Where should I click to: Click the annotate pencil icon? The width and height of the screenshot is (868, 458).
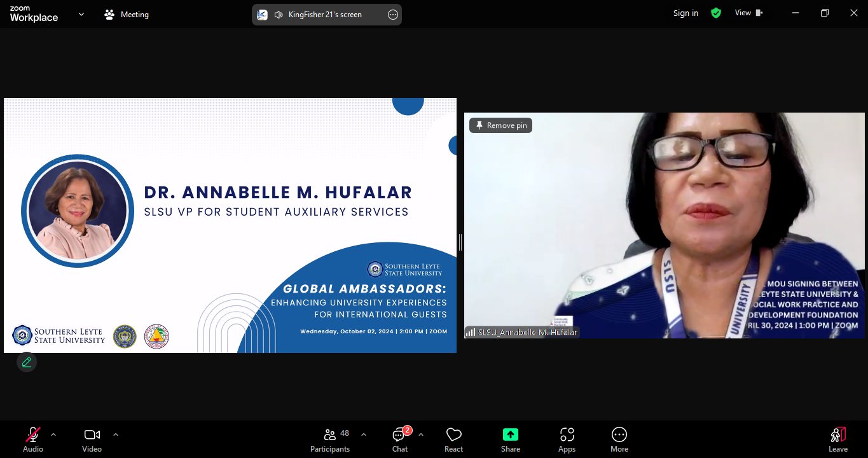coord(27,362)
